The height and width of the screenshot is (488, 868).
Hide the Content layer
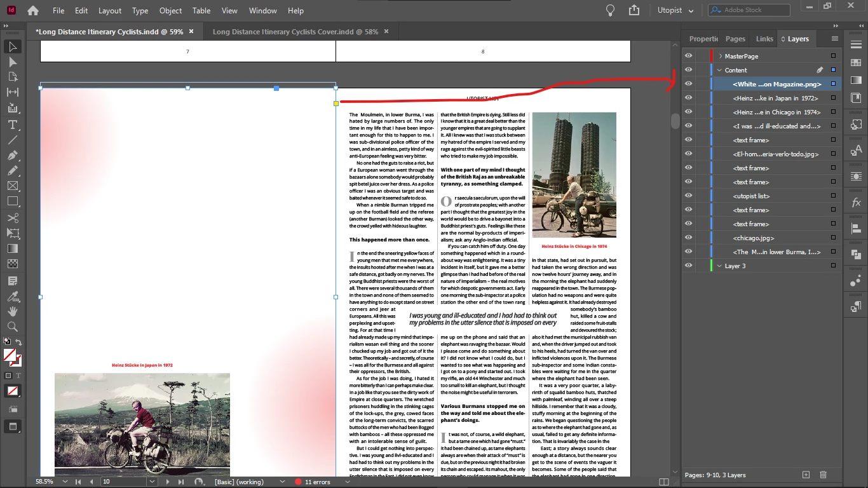pyautogui.click(x=688, y=70)
